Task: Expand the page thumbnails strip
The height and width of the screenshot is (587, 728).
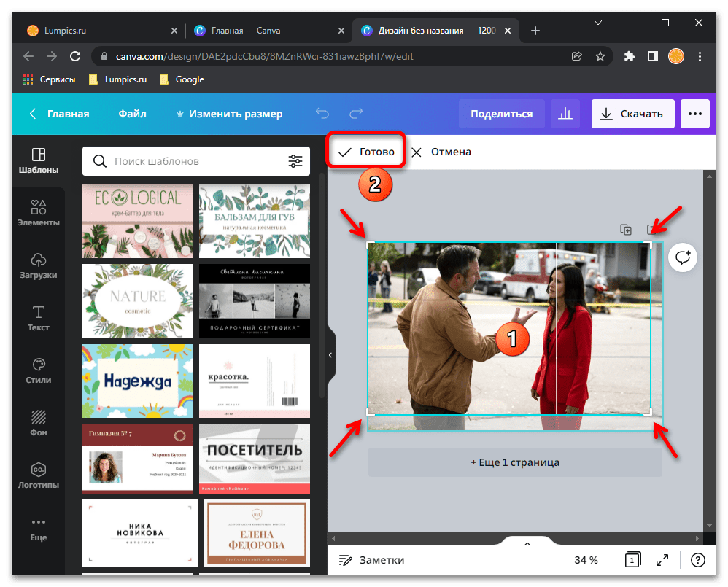Action: tap(527, 544)
